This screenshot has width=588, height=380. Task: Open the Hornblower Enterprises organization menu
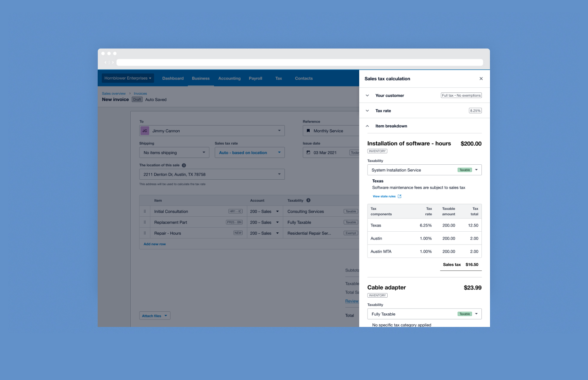tap(128, 78)
